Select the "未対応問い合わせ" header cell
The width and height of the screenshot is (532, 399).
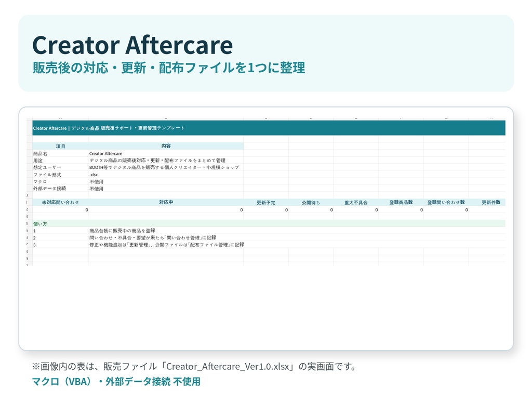point(60,202)
